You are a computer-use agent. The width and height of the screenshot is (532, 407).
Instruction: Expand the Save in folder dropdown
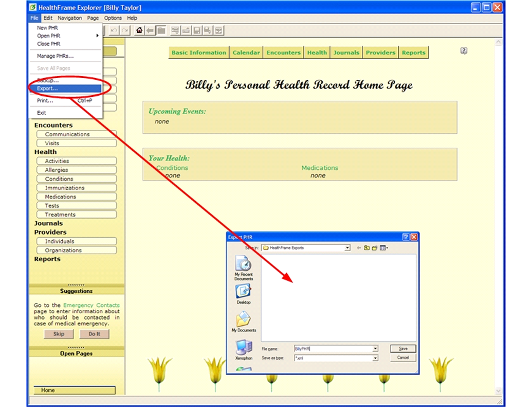[x=347, y=248]
